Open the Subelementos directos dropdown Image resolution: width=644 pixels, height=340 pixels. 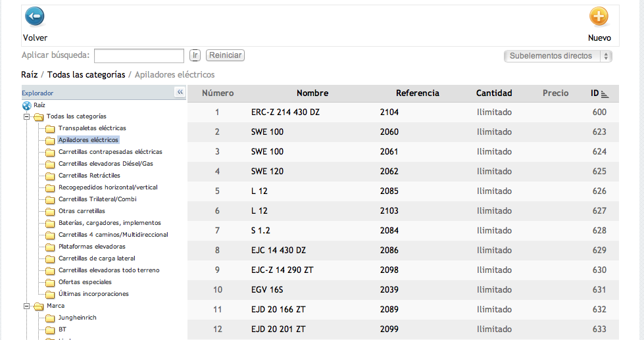click(558, 56)
